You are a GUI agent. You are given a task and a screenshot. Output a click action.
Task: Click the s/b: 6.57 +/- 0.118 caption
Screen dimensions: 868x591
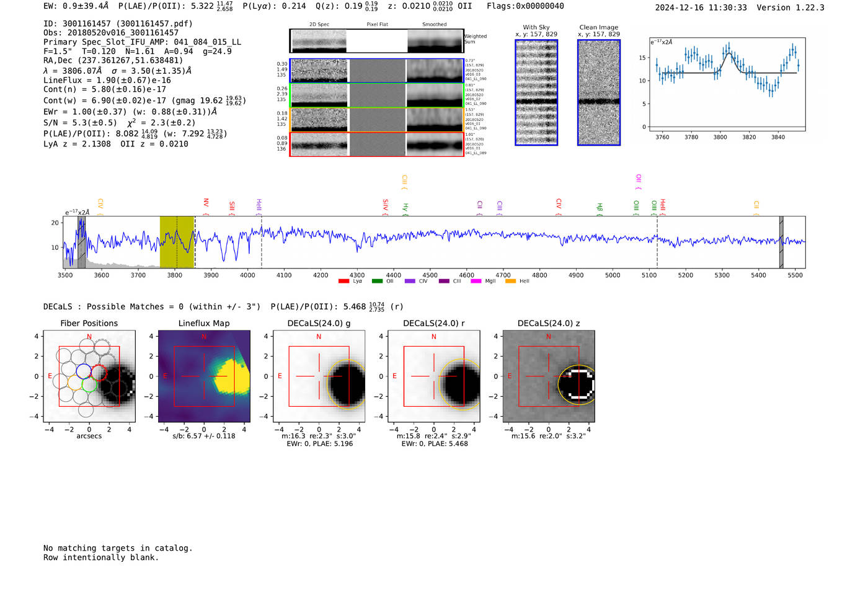(x=204, y=435)
